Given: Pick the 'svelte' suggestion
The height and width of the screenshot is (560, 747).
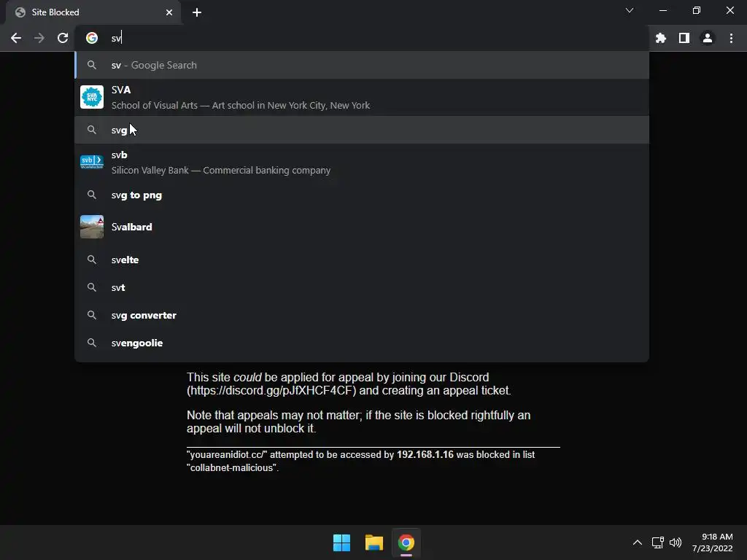Looking at the screenshot, I should [362, 260].
